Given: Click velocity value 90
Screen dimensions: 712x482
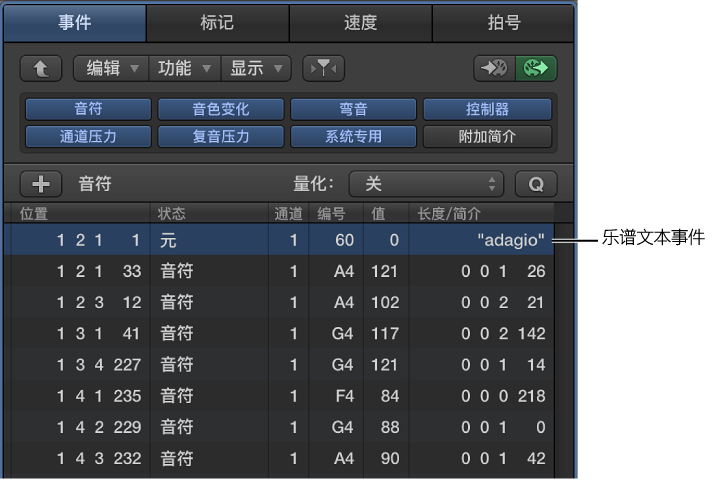Looking at the screenshot, I should coord(390,458).
